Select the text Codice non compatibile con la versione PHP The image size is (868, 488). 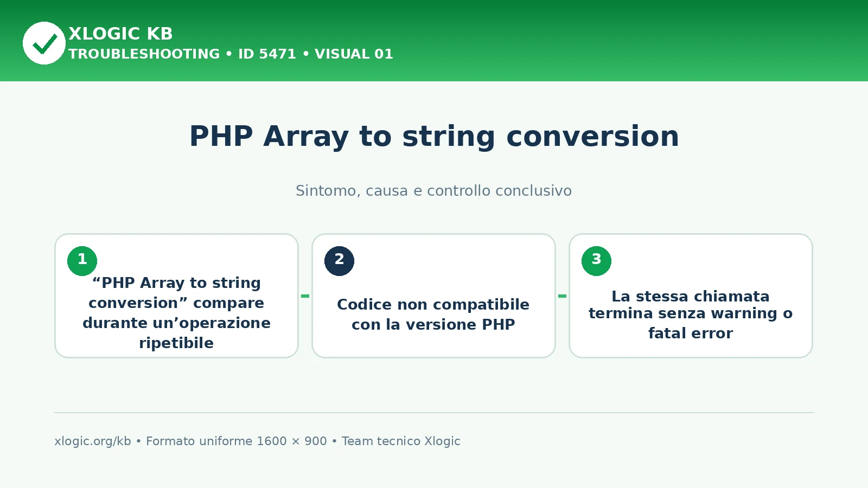coord(433,314)
